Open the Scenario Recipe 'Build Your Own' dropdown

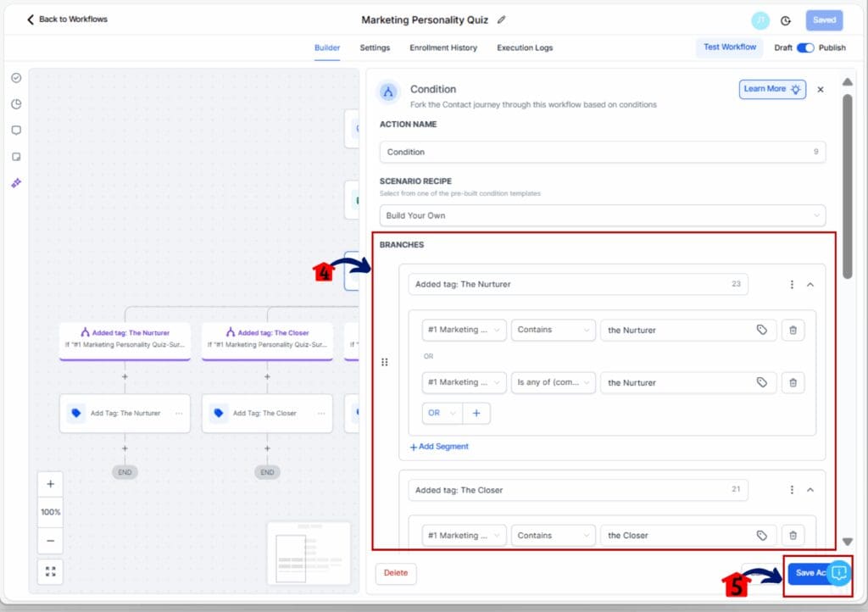(602, 215)
